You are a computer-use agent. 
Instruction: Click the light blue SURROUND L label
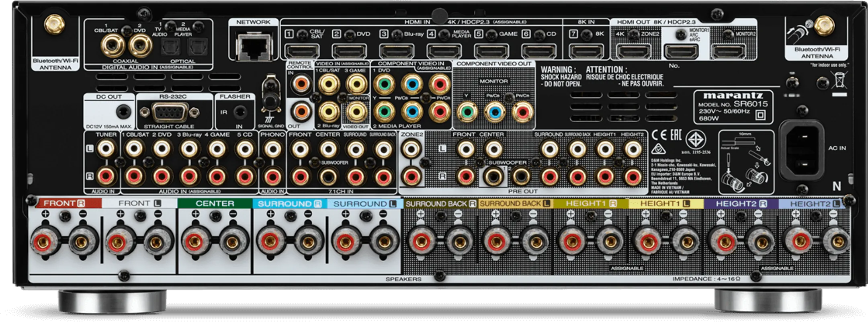pos(365,203)
